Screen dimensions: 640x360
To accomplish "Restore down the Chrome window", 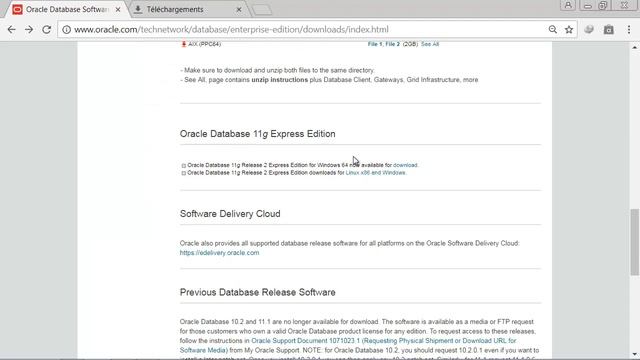I will coord(603,5).
